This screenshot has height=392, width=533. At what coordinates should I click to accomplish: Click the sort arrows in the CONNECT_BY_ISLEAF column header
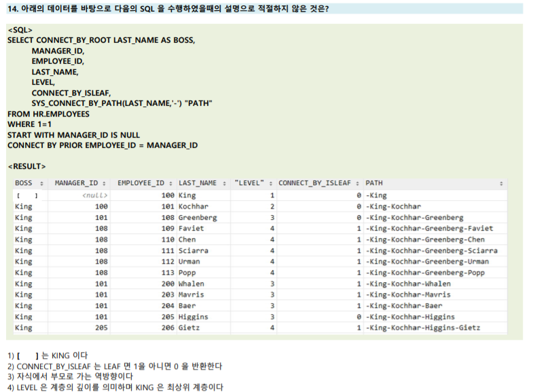tap(357, 184)
